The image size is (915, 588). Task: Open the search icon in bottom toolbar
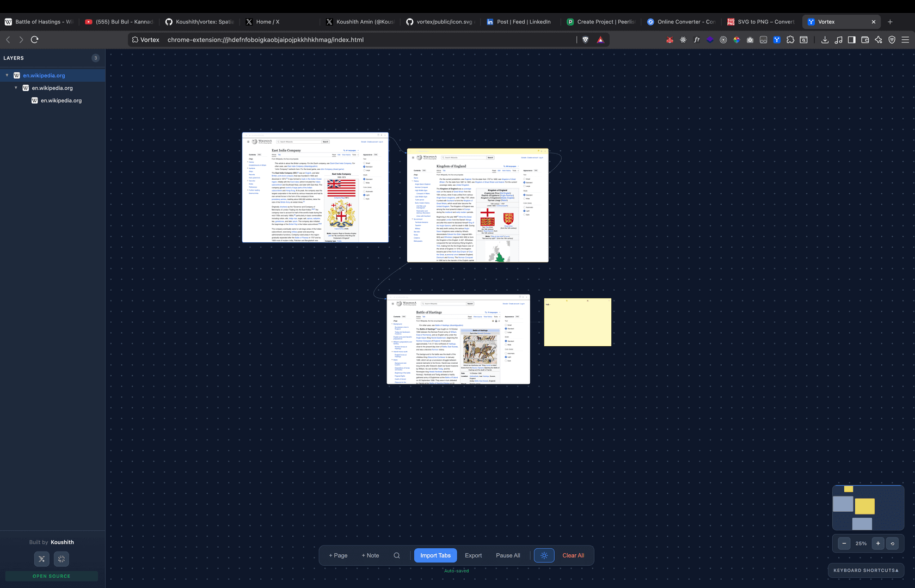pyautogui.click(x=396, y=555)
